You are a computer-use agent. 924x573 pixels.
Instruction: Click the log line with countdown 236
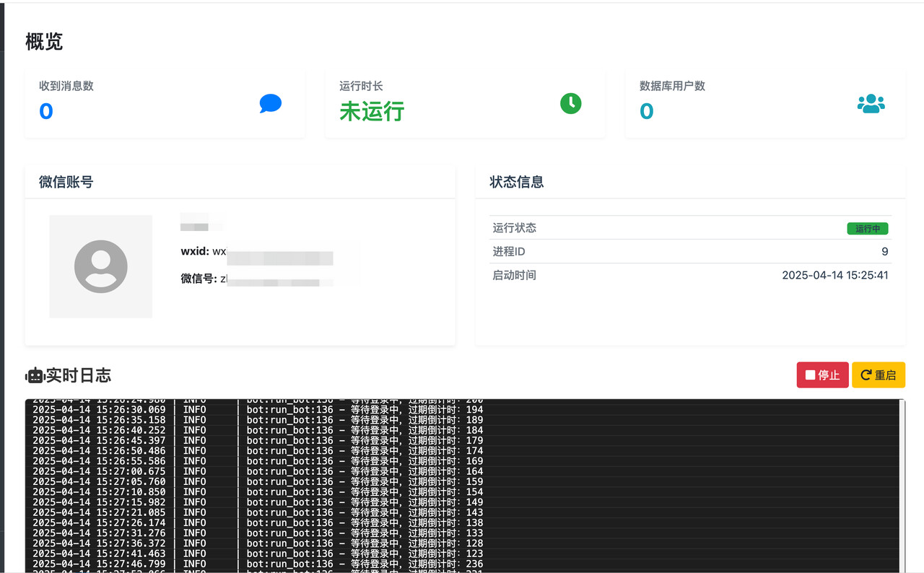tap(258, 564)
